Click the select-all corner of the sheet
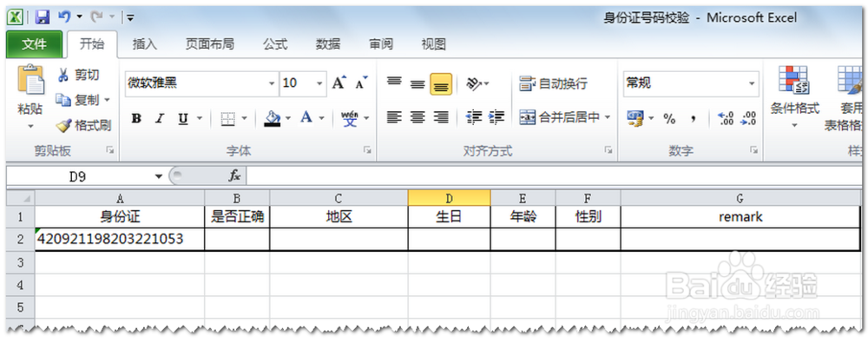868x343 pixels. 21,198
